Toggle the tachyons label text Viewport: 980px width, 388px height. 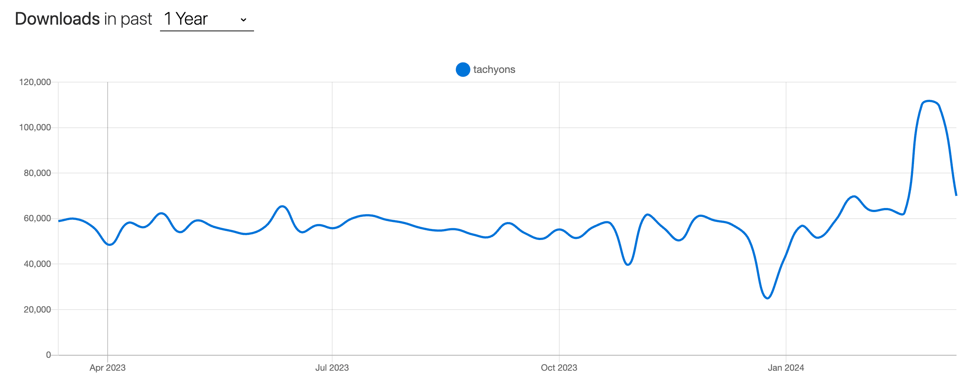pyautogui.click(x=494, y=70)
